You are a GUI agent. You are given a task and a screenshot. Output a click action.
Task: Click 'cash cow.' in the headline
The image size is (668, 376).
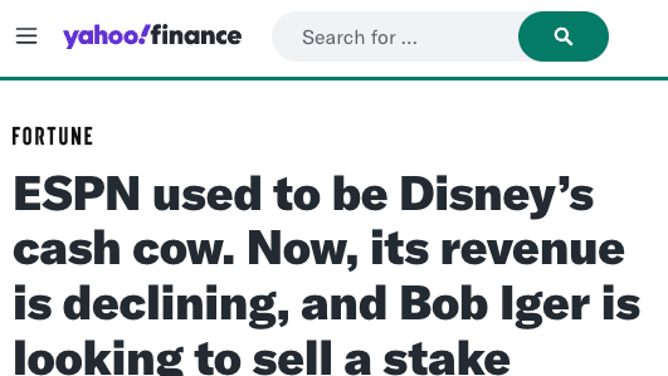pyautogui.click(x=124, y=249)
